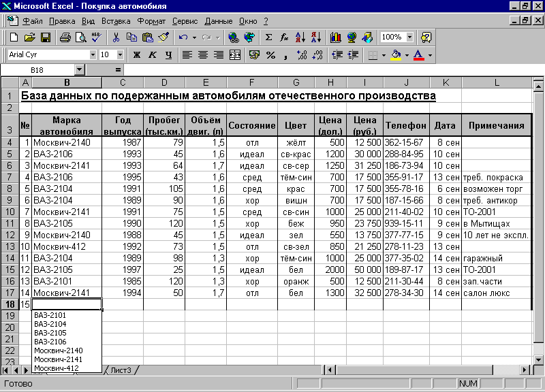
Task: Apply yellow fill color
Action: [x=396, y=55]
